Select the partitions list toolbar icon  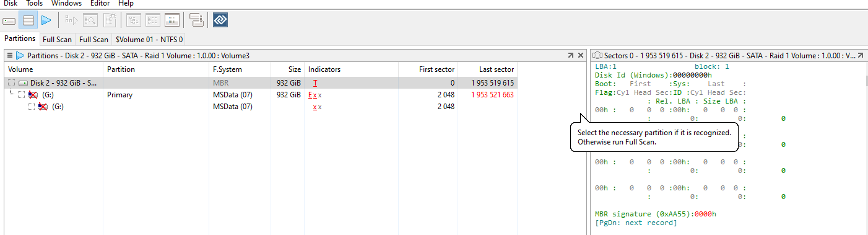point(28,20)
